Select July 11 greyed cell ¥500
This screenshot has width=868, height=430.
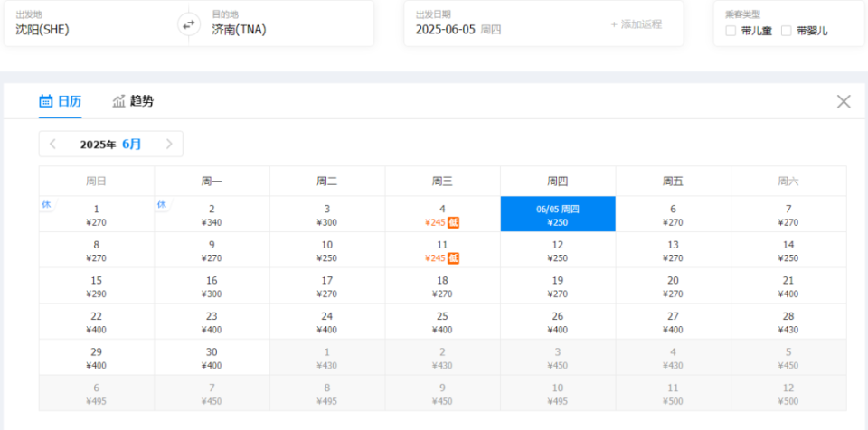point(673,393)
